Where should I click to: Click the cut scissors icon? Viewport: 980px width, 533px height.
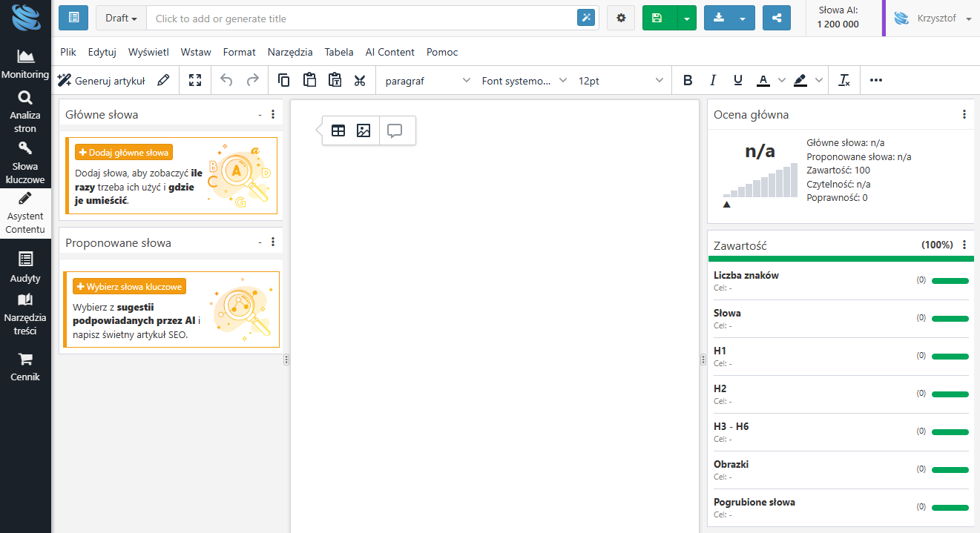tap(360, 80)
